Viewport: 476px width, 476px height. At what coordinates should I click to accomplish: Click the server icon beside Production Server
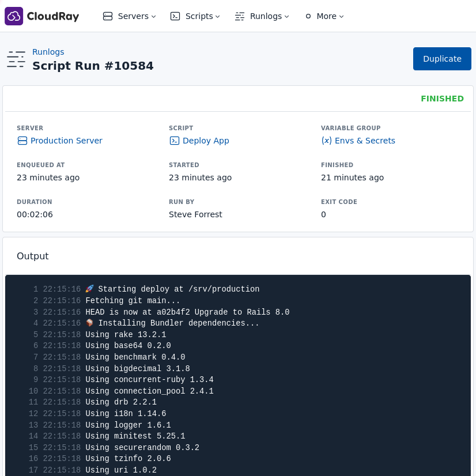click(22, 141)
